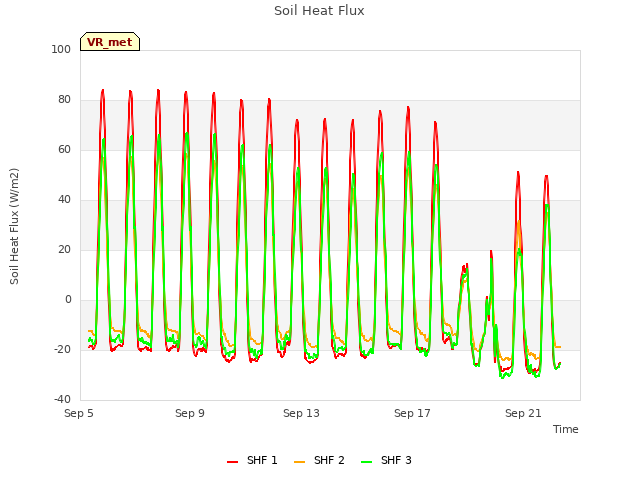Toggle the SHF 1 legend entry
Viewport: 640px width, 480px height.
252,460
